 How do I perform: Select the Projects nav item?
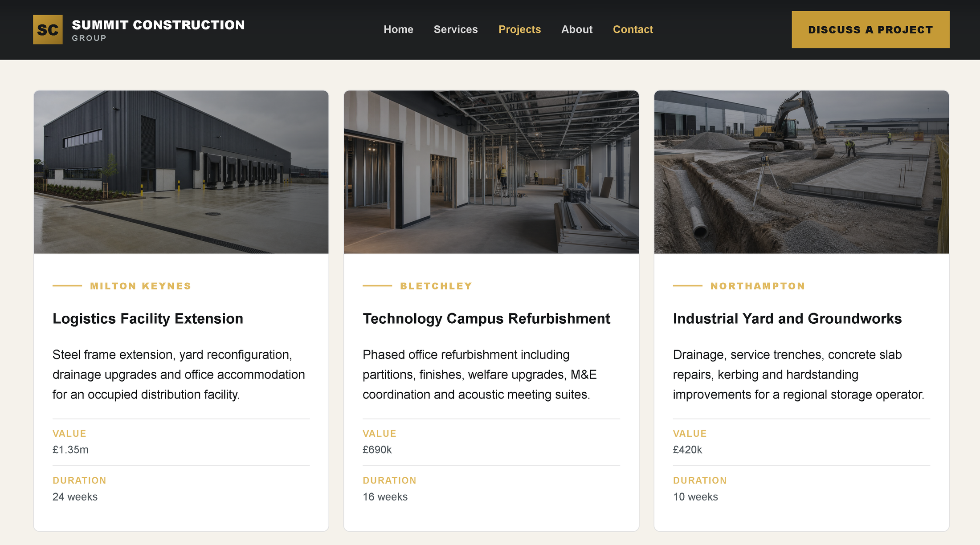(519, 29)
